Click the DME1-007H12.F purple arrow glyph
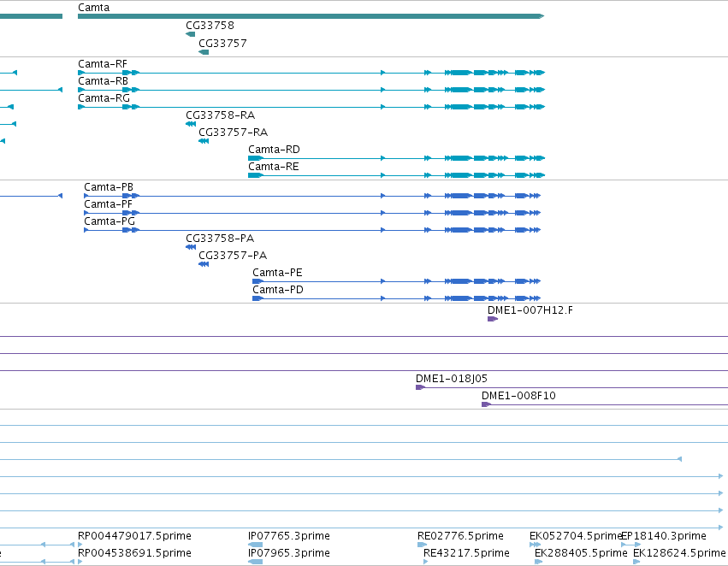 pos(493,319)
